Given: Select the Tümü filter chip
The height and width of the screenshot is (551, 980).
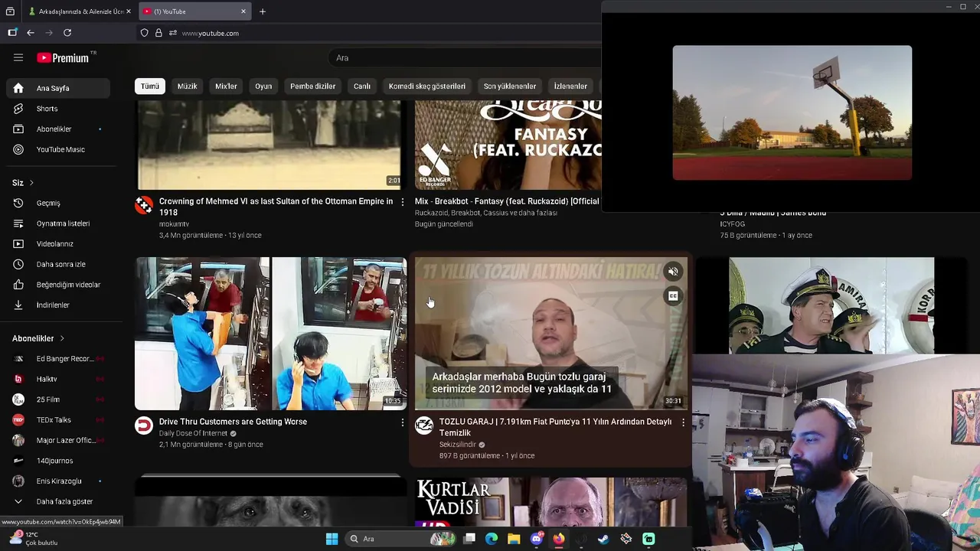Looking at the screenshot, I should 150,86.
